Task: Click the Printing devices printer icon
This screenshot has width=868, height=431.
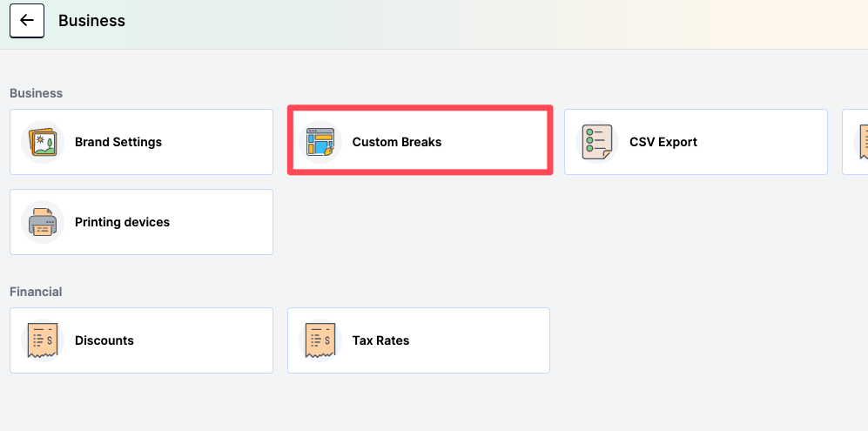Action: 43,222
